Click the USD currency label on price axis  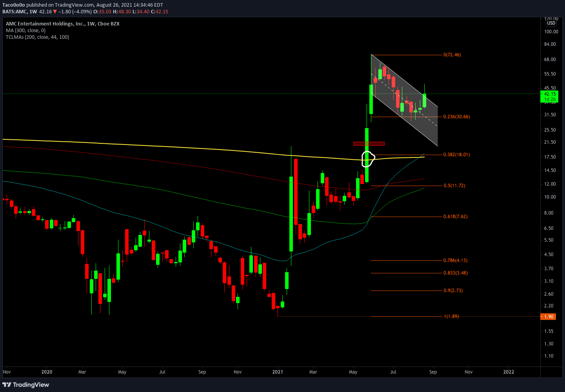pos(551,23)
